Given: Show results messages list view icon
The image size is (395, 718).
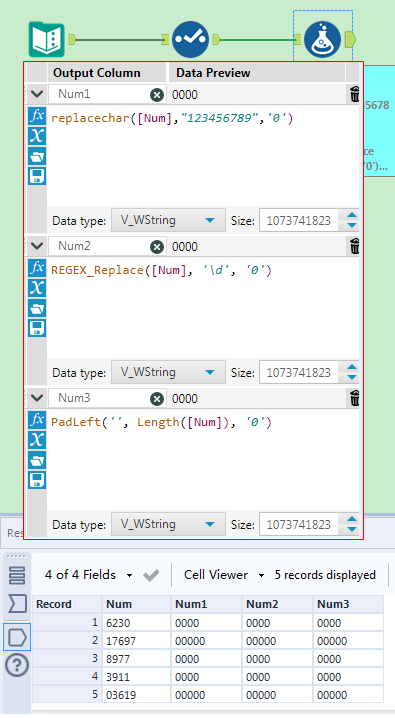Looking at the screenshot, I should (17, 575).
